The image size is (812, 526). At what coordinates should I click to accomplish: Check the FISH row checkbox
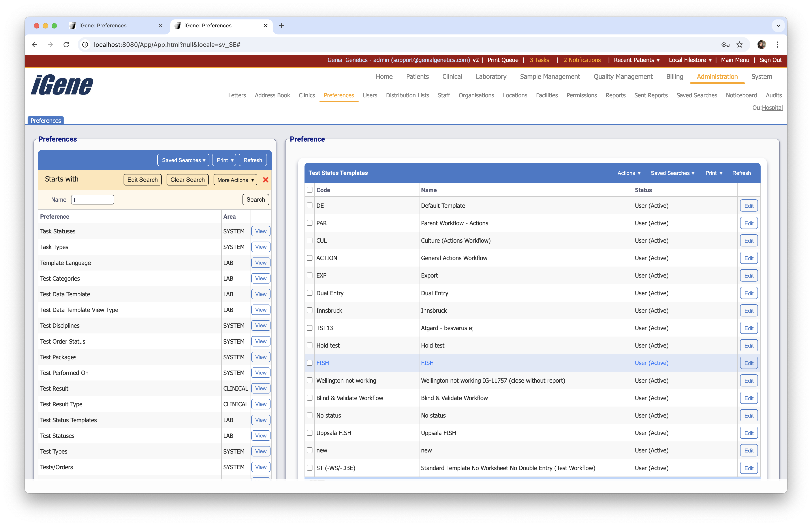pyautogui.click(x=309, y=363)
